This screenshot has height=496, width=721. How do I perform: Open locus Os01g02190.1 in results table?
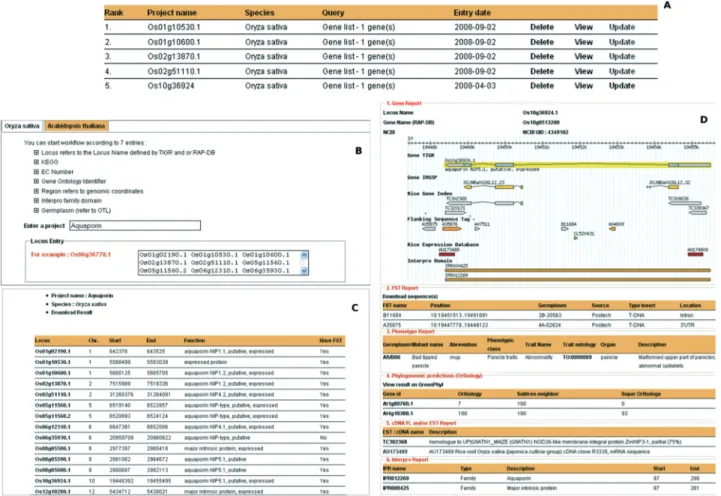(53, 351)
